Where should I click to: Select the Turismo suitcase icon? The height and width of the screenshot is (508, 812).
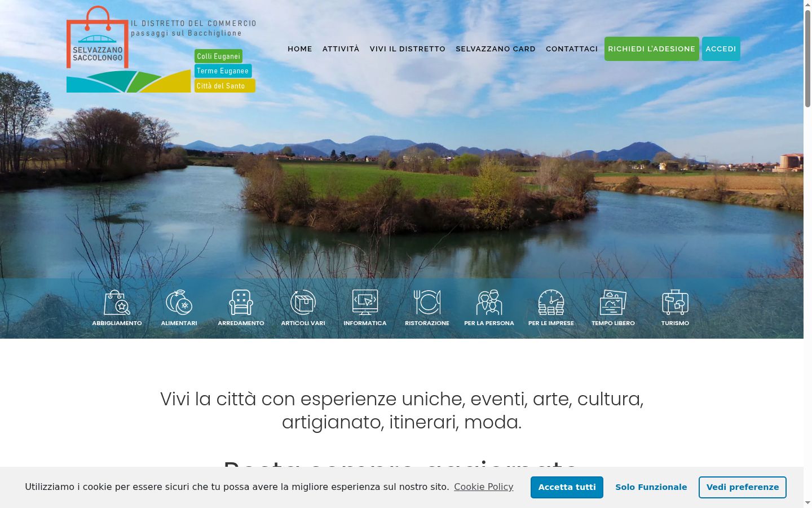pos(676,302)
